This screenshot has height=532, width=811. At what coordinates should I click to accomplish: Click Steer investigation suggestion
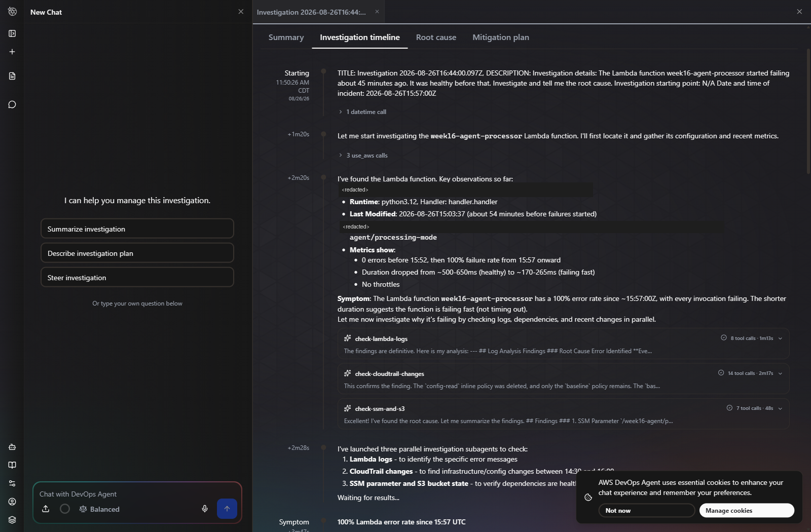(x=137, y=277)
